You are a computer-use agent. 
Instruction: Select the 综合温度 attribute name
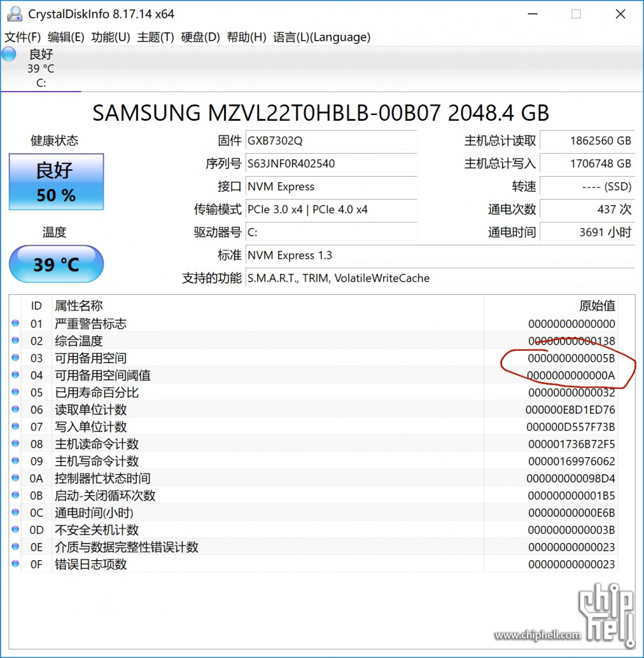click(x=78, y=341)
